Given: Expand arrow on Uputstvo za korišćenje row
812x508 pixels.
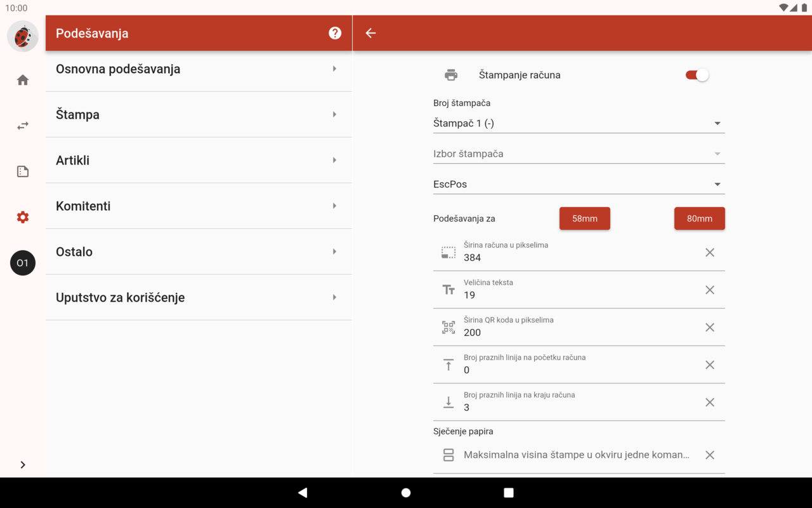Looking at the screenshot, I should (334, 297).
